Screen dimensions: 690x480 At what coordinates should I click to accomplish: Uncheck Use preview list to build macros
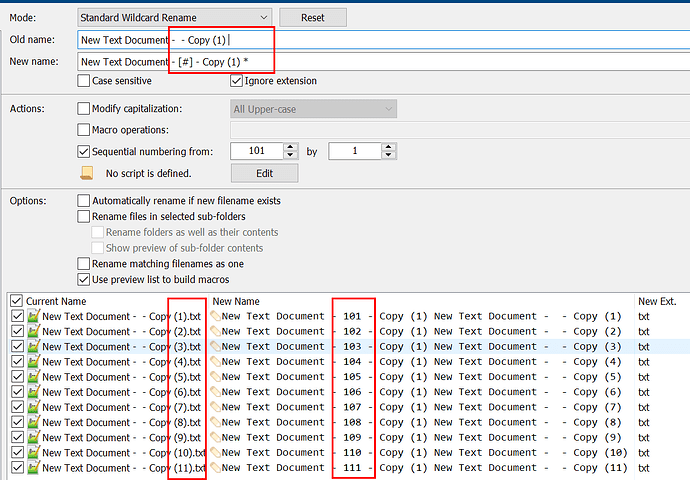(x=84, y=279)
